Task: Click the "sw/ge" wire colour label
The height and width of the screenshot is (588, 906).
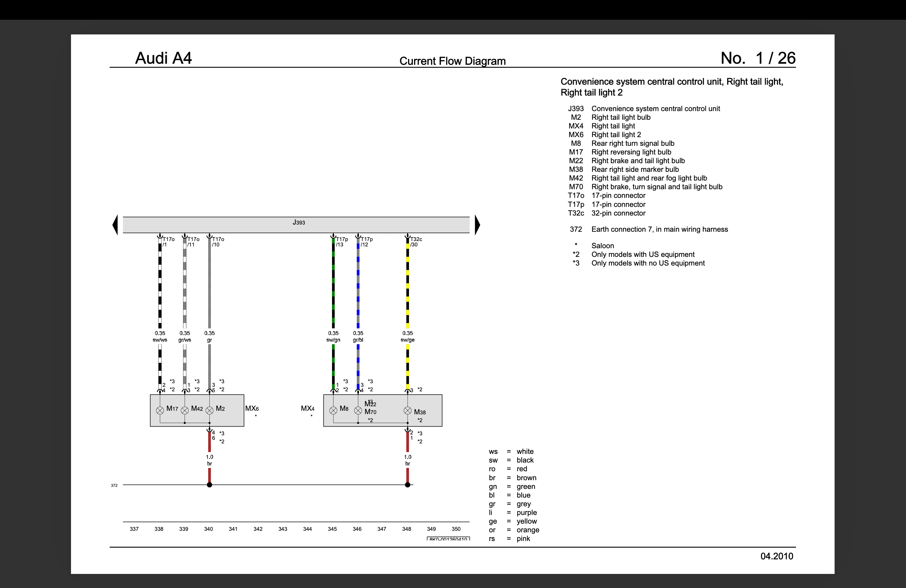Action: (407, 340)
